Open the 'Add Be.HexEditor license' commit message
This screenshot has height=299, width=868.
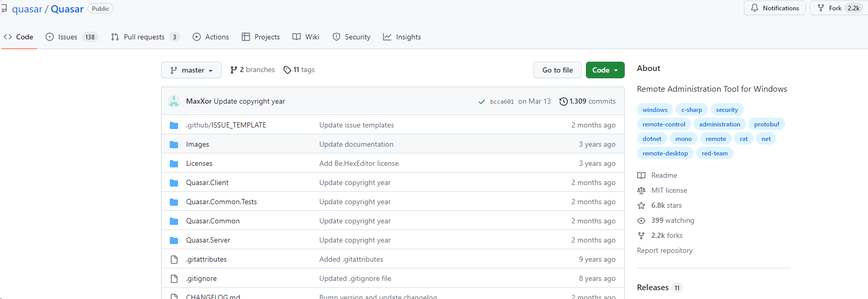coord(359,163)
